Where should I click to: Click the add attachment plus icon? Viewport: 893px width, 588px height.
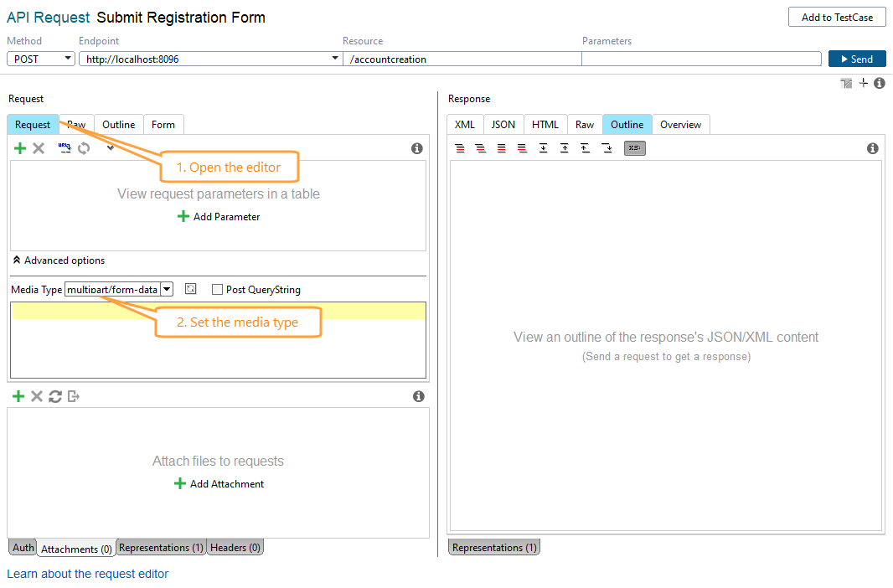coord(18,396)
